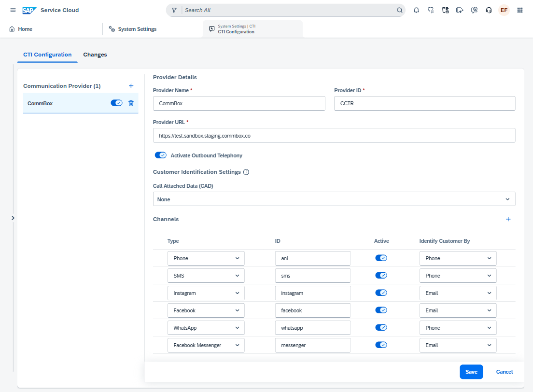Toggle Active switch for sms channel
This screenshot has height=392, width=533.
coord(381,275)
